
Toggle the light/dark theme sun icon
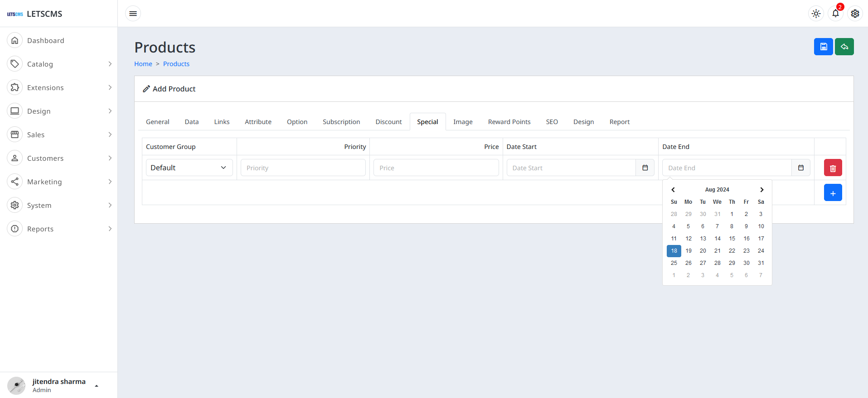point(816,14)
